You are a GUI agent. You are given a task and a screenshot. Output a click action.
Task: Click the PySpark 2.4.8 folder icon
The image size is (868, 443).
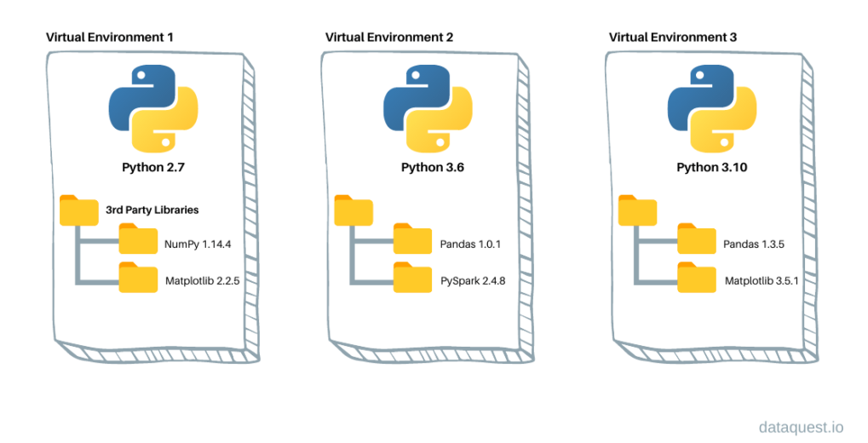[x=412, y=278]
